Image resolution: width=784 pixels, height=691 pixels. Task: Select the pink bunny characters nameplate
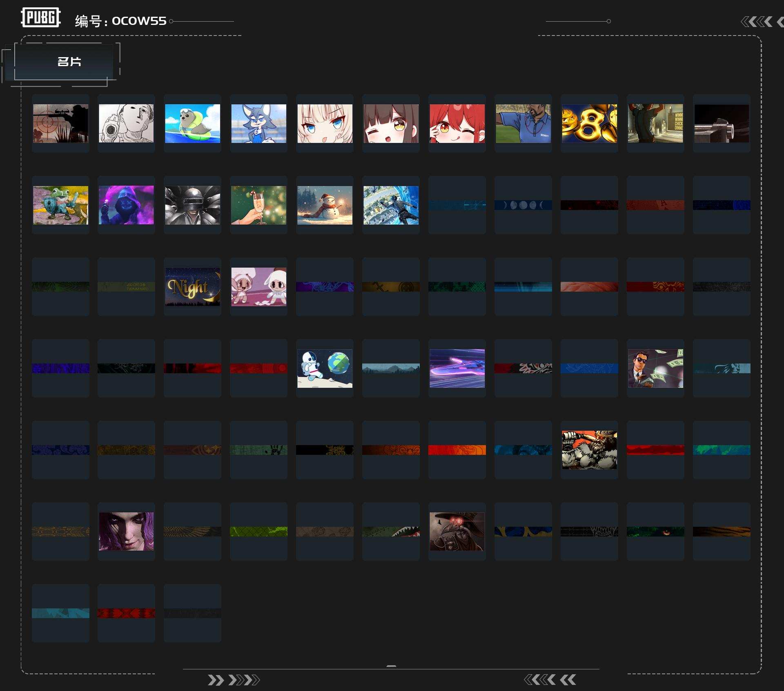click(x=258, y=287)
